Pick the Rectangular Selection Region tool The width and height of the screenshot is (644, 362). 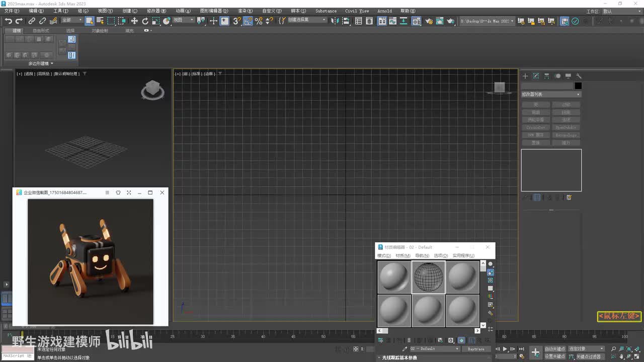click(x=111, y=21)
